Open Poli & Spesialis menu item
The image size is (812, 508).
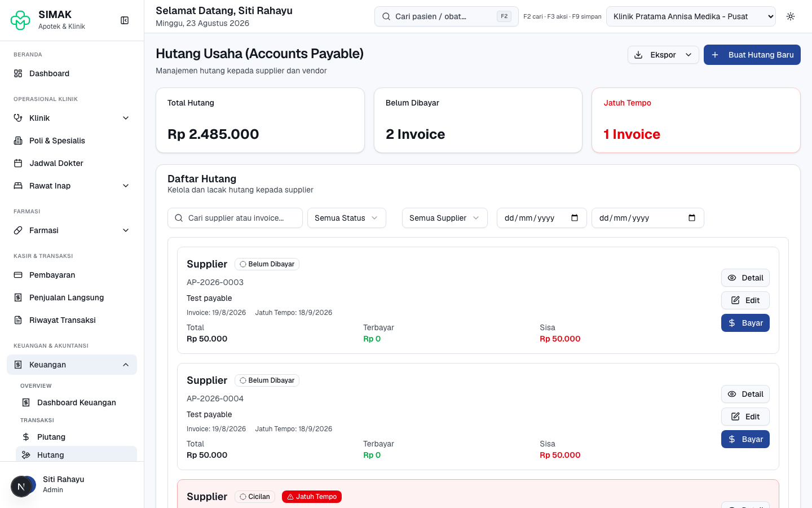click(x=72, y=141)
